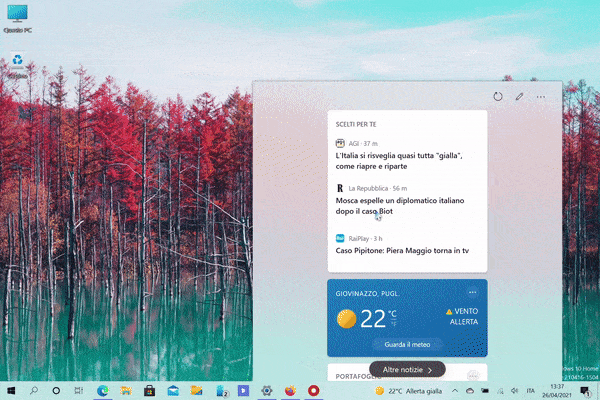Click ITA language indicator
600x400 pixels.
[530, 391]
